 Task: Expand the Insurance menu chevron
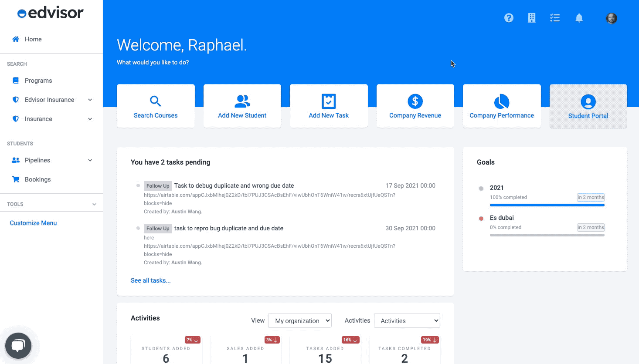[90, 119]
